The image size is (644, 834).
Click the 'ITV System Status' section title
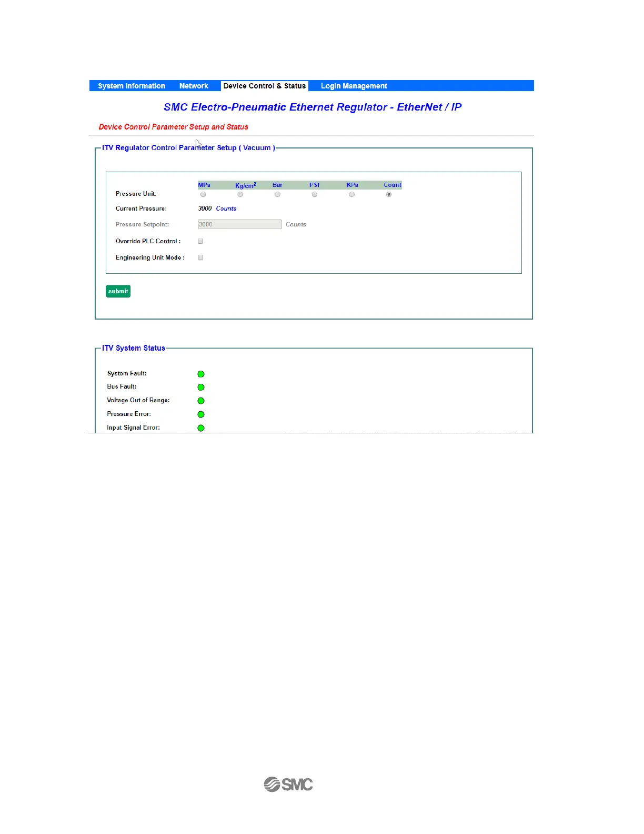click(134, 348)
